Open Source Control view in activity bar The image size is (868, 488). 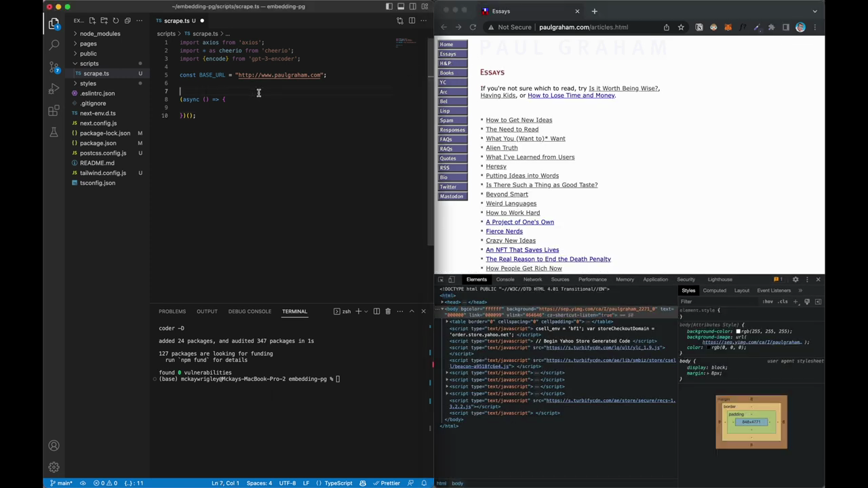pyautogui.click(x=54, y=67)
